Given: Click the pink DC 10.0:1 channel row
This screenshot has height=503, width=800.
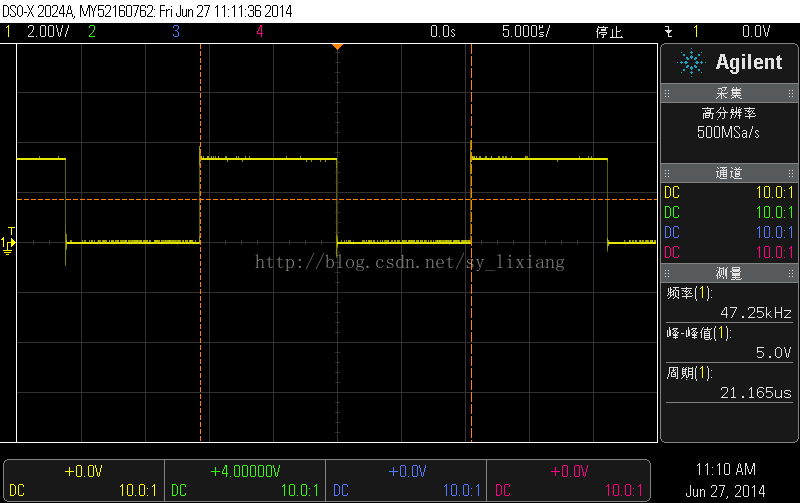Looking at the screenshot, I should click(x=729, y=253).
